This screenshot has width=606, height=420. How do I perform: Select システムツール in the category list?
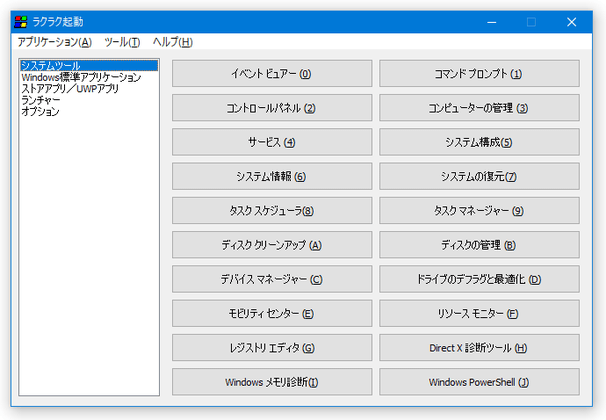(x=89, y=66)
